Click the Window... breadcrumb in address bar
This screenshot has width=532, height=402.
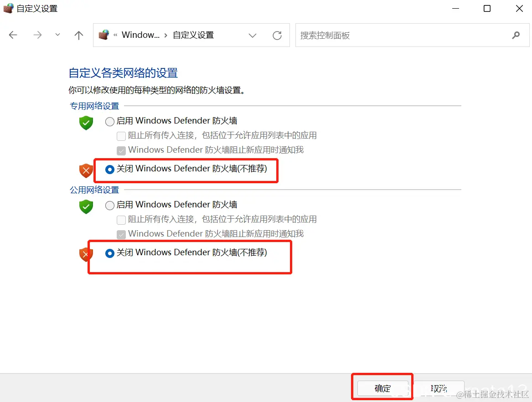click(140, 35)
